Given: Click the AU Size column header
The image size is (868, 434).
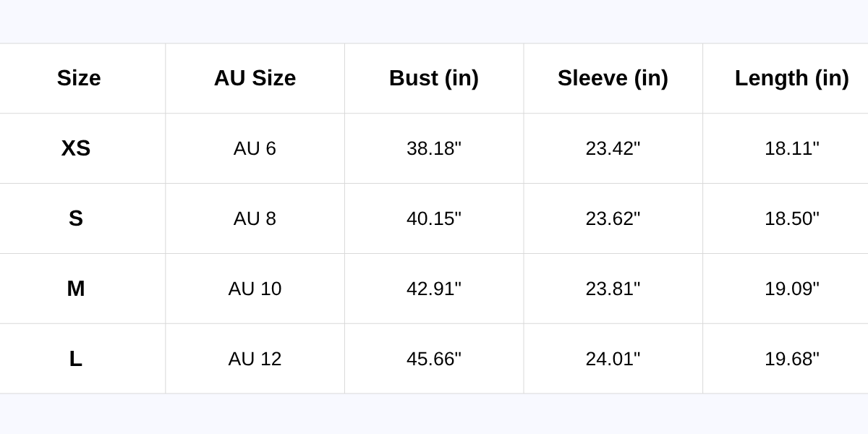Looking at the screenshot, I should 255,78.
